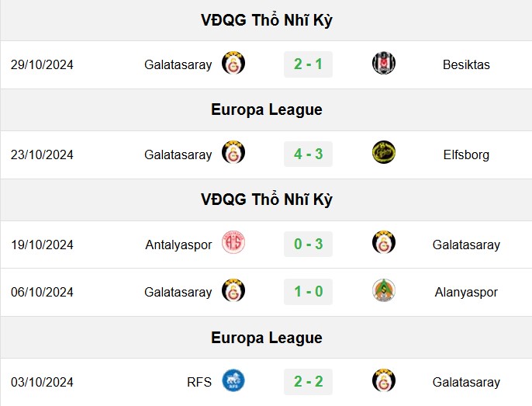Click the Elfsborg team name

pos(466,154)
